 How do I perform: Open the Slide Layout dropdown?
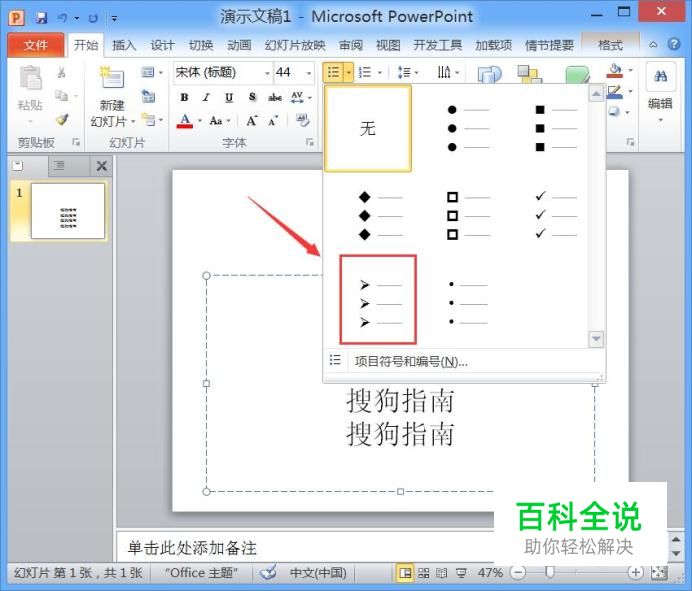pos(152,72)
